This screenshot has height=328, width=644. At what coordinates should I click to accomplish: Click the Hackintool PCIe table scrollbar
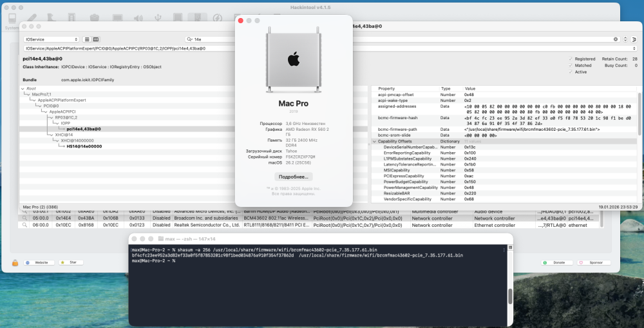(601, 218)
